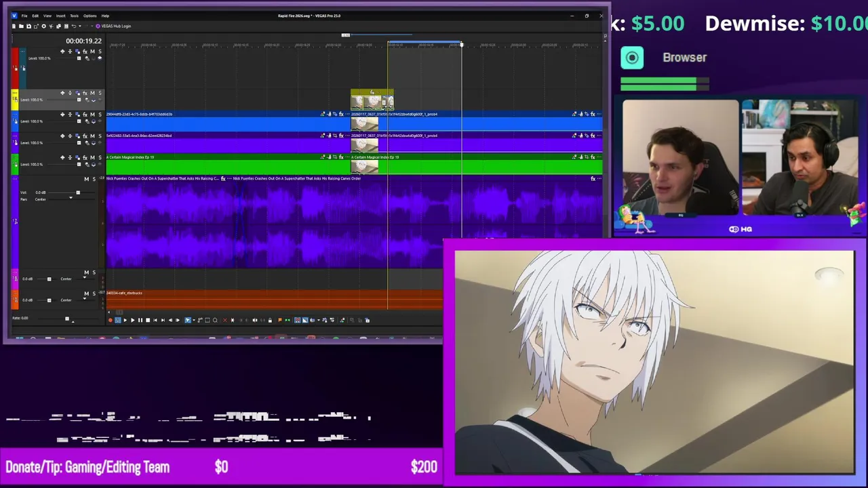Select the Normal Edit arrow tool
The height and width of the screenshot is (488, 868).
(x=187, y=320)
